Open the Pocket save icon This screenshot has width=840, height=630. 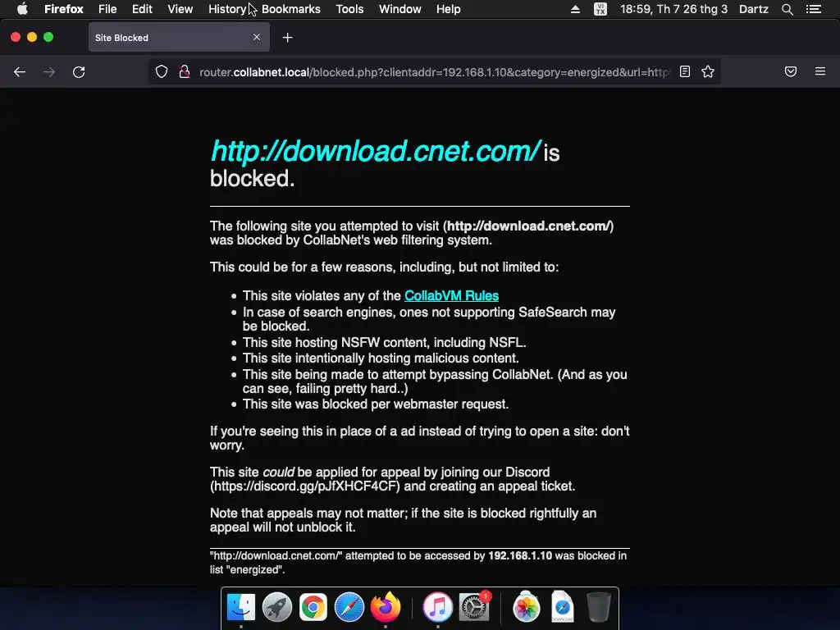pyautogui.click(x=791, y=72)
